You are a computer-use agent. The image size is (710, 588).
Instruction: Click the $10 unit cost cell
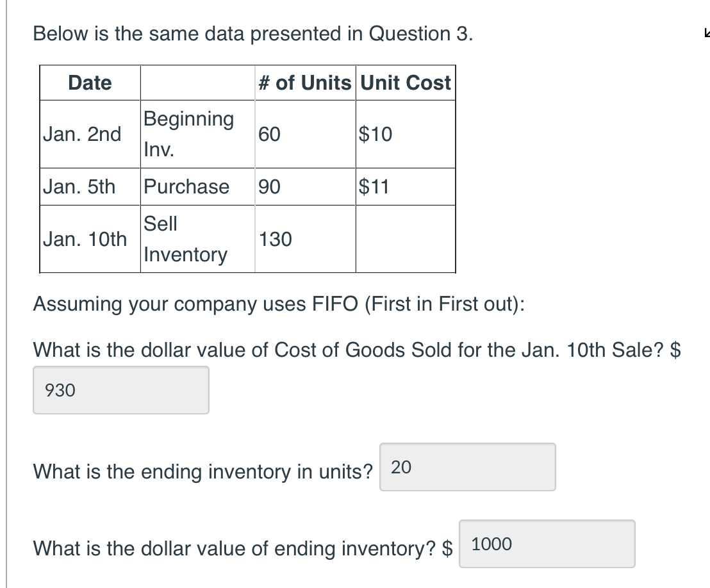pos(376,135)
